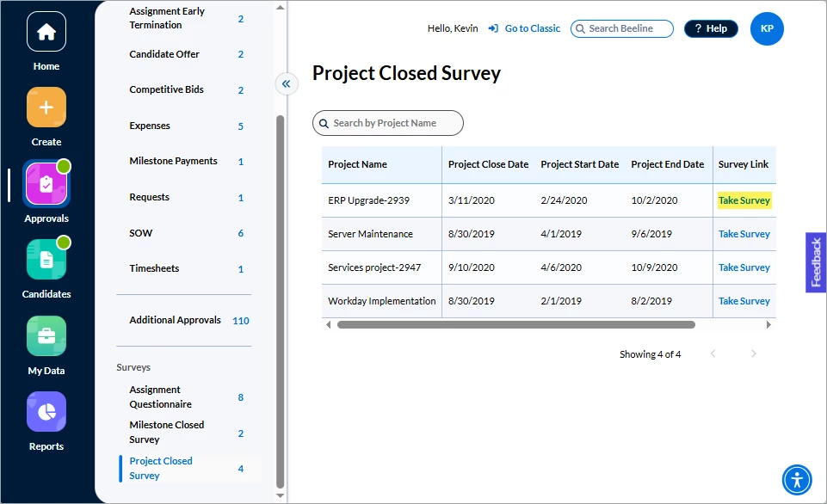Click the orange Create plus icon
This screenshot has height=504, width=827.
(x=46, y=108)
